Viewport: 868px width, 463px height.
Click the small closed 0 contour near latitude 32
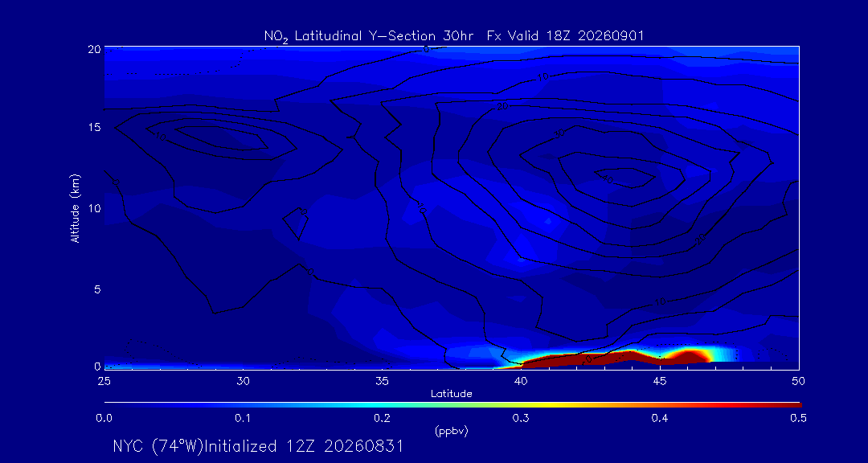click(296, 223)
